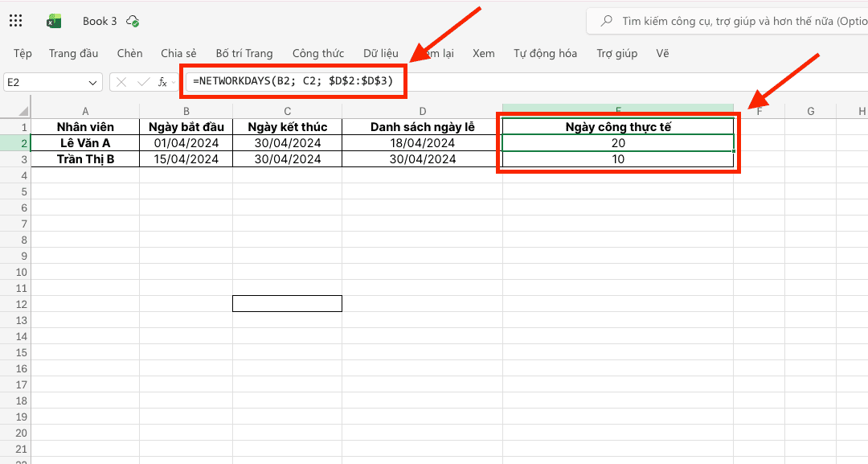Switch to the Tự động hóa tab
868x464 pixels.
545,53
